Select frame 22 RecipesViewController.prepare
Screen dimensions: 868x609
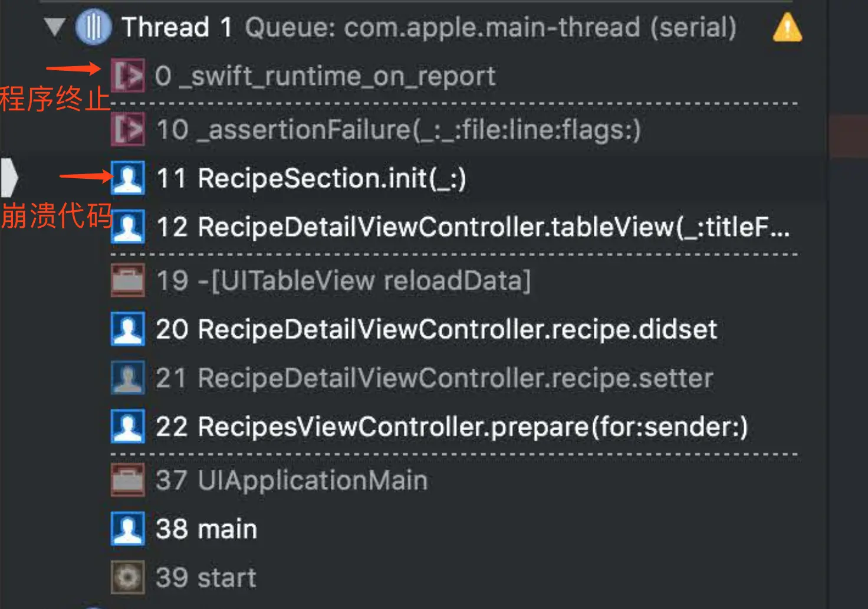coord(452,427)
